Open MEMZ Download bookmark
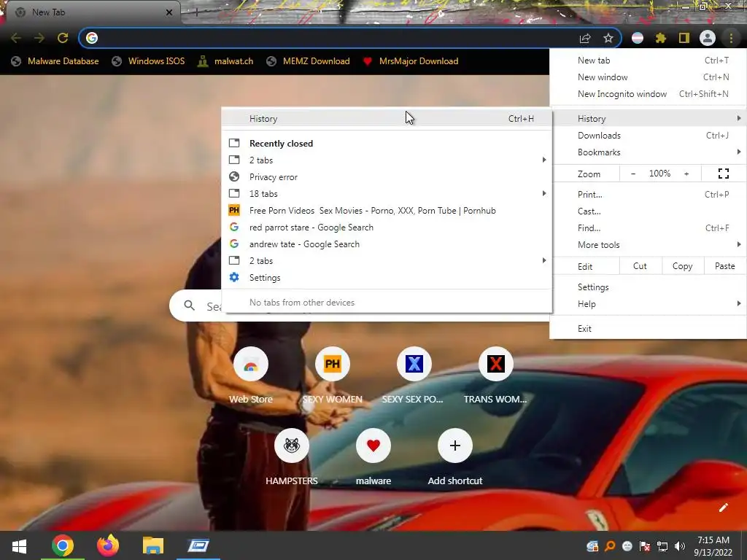 pyautogui.click(x=309, y=61)
